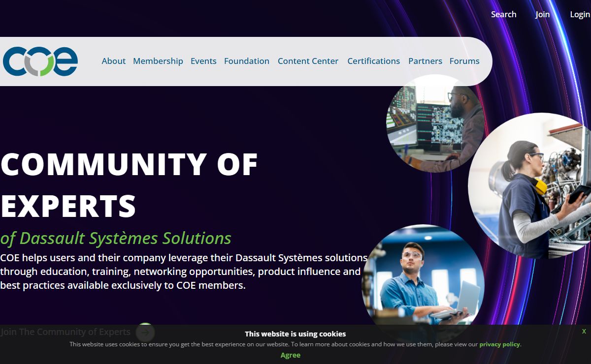This screenshot has height=364, width=591.
Task: Open the Membership menu
Action: click(158, 61)
